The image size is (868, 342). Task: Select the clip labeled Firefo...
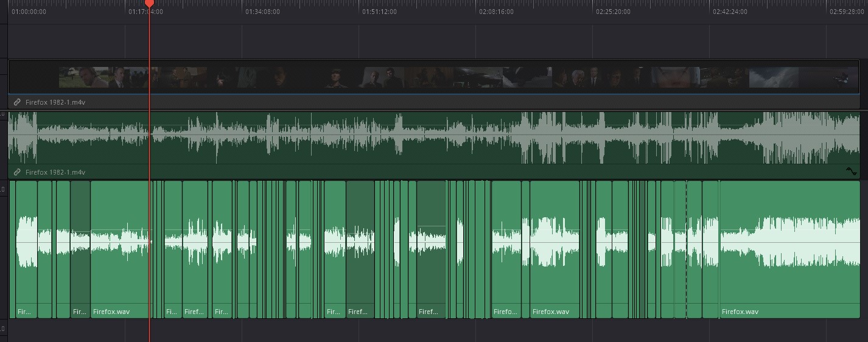(x=506, y=250)
